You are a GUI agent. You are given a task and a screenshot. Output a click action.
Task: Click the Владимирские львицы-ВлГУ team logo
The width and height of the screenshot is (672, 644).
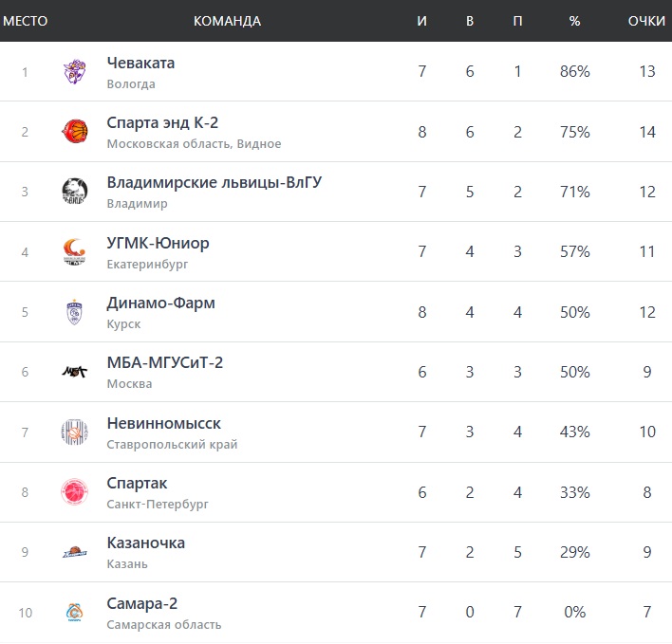click(75, 192)
